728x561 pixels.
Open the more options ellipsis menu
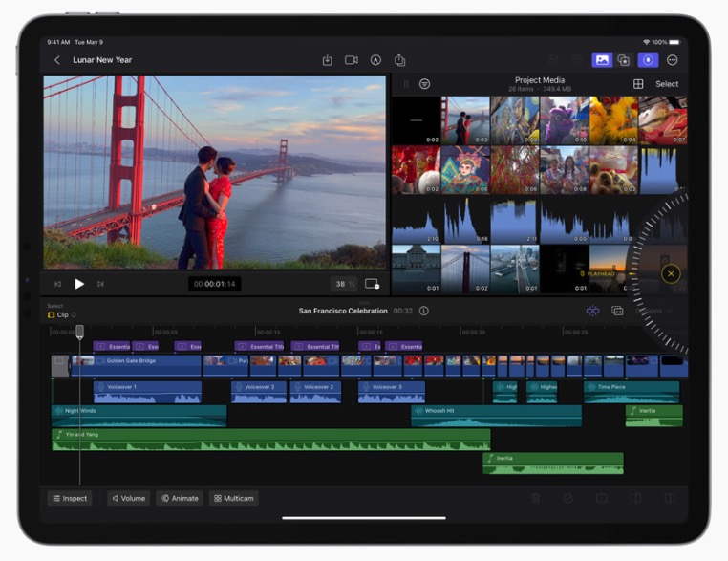(672, 60)
